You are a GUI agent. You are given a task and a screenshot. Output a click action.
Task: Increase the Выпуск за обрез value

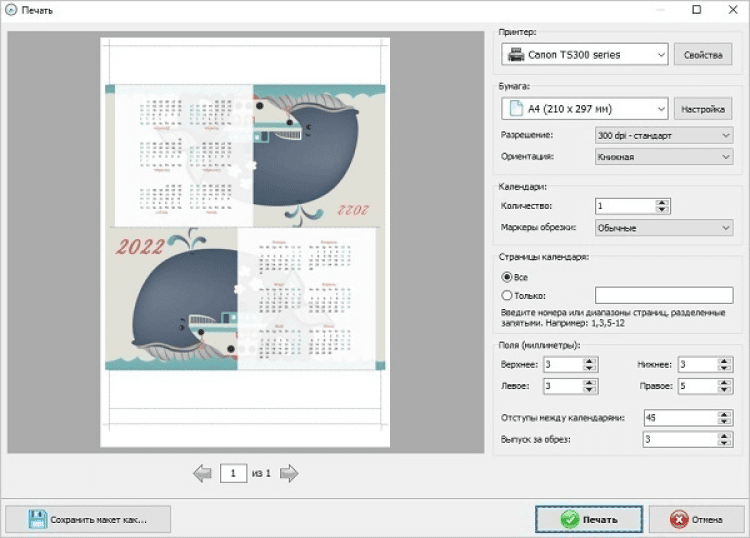coord(725,436)
